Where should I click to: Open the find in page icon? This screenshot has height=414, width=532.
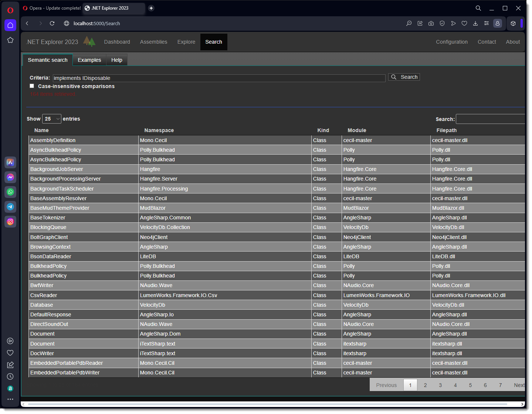[409, 23]
